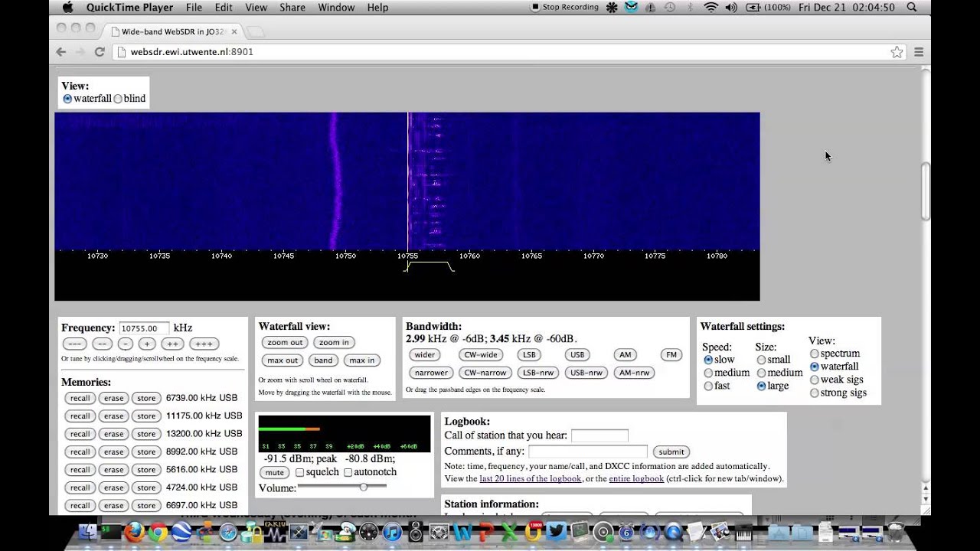Open the Window menu
Image resolution: width=980 pixels, height=551 pixels.
click(x=336, y=7)
